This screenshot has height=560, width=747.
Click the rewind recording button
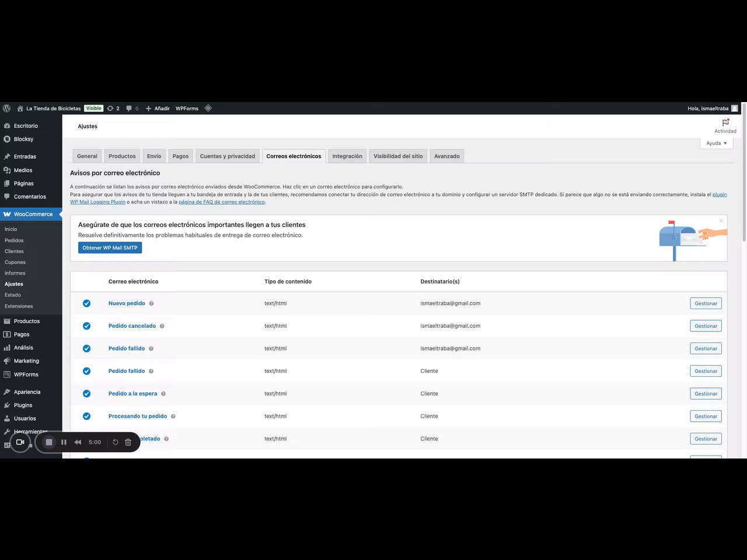78,442
